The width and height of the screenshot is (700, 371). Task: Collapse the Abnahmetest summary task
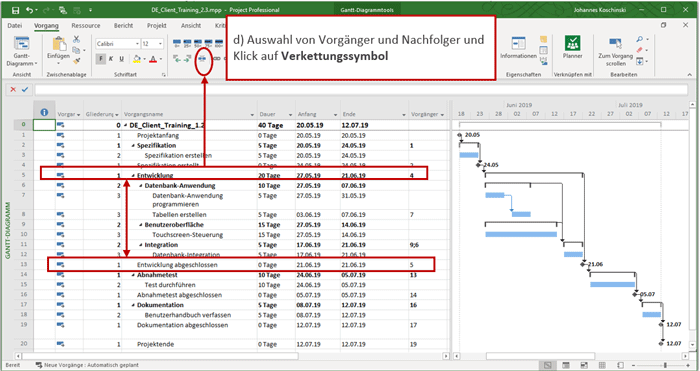(133, 275)
